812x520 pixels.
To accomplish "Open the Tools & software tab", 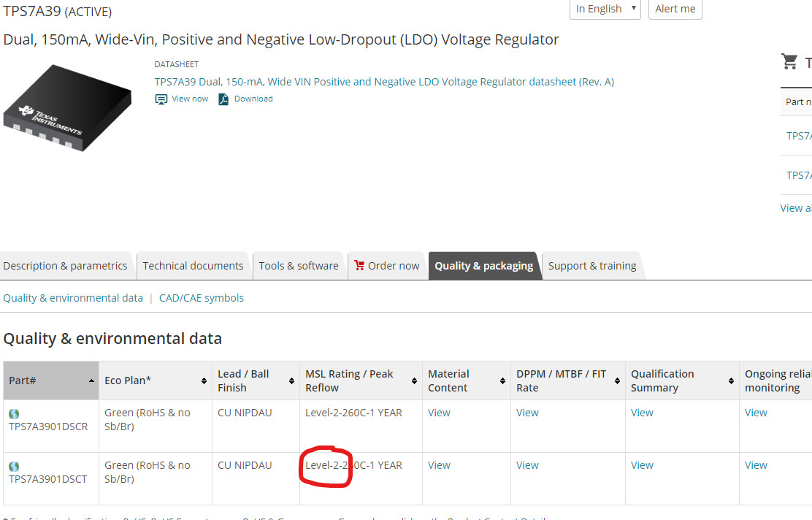I will point(299,266).
